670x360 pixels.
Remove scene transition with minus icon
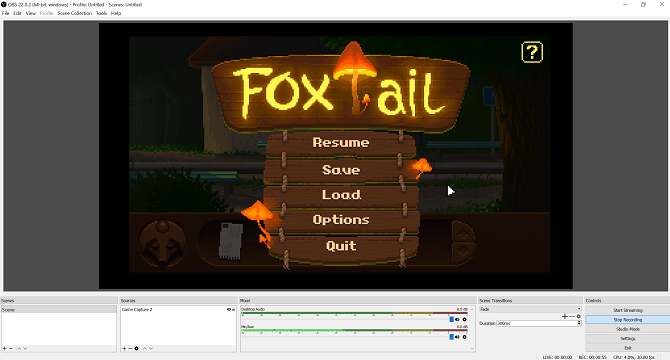572,316
